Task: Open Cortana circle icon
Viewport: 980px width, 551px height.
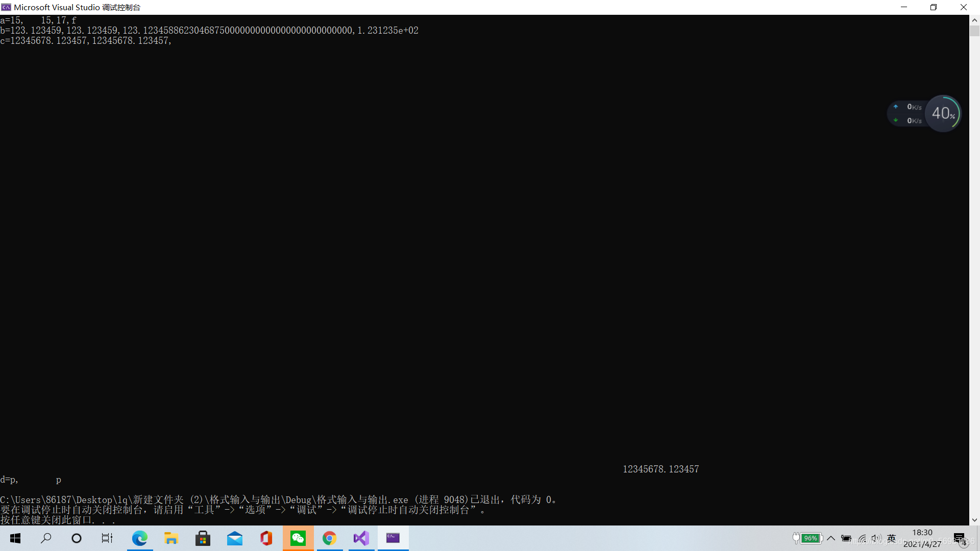Action: pos(77,538)
